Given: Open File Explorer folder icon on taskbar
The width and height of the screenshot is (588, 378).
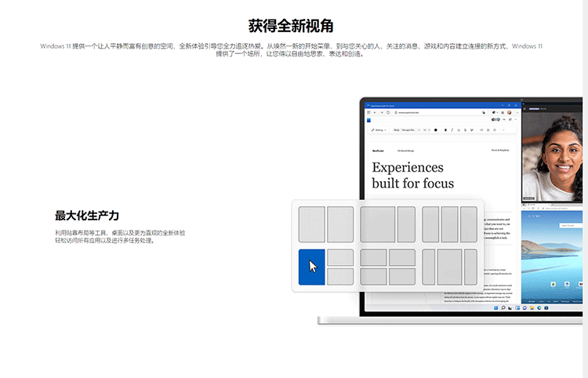Looking at the screenshot, I should 532,308.
